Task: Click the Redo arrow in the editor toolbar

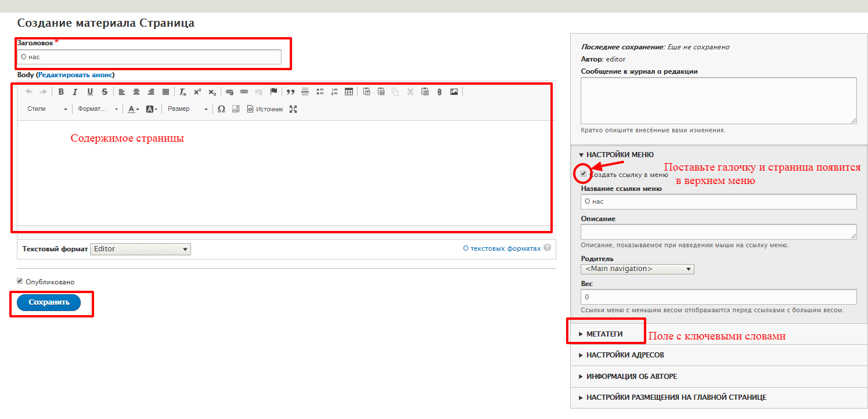Action: click(44, 92)
